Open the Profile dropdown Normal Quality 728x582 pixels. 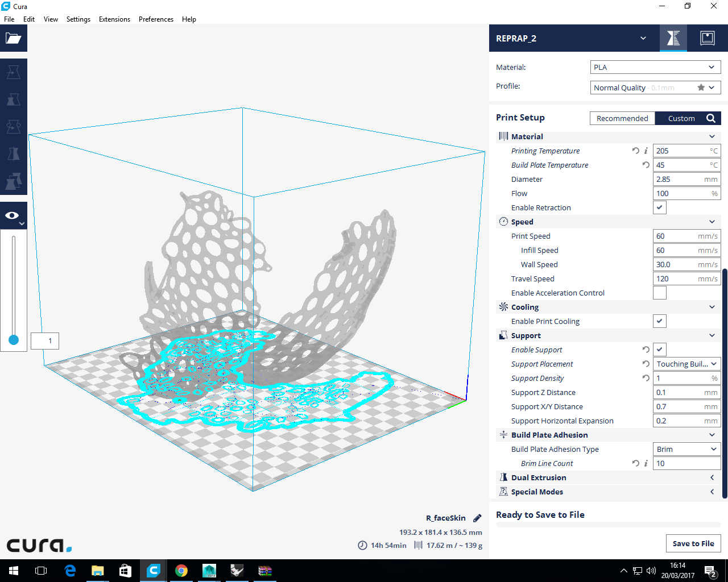pyautogui.click(x=656, y=88)
